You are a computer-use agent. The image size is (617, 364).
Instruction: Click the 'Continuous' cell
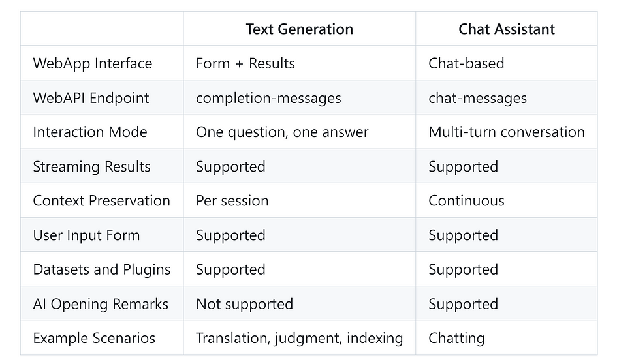(466, 201)
